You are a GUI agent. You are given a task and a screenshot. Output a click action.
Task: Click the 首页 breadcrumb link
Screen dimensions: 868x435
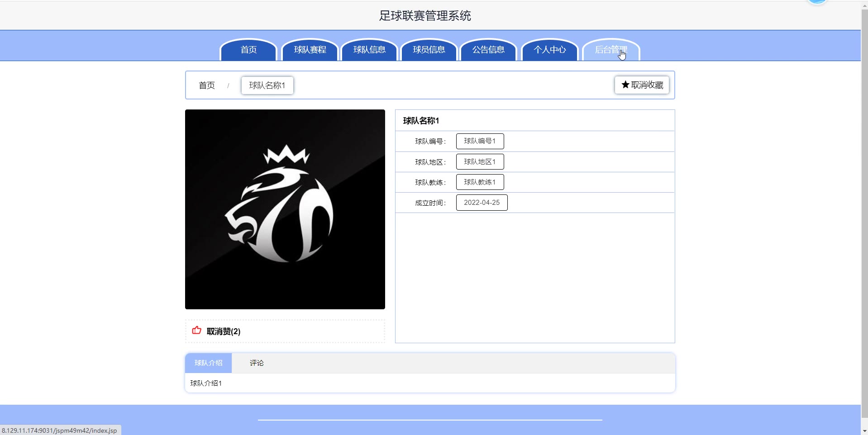(x=207, y=85)
